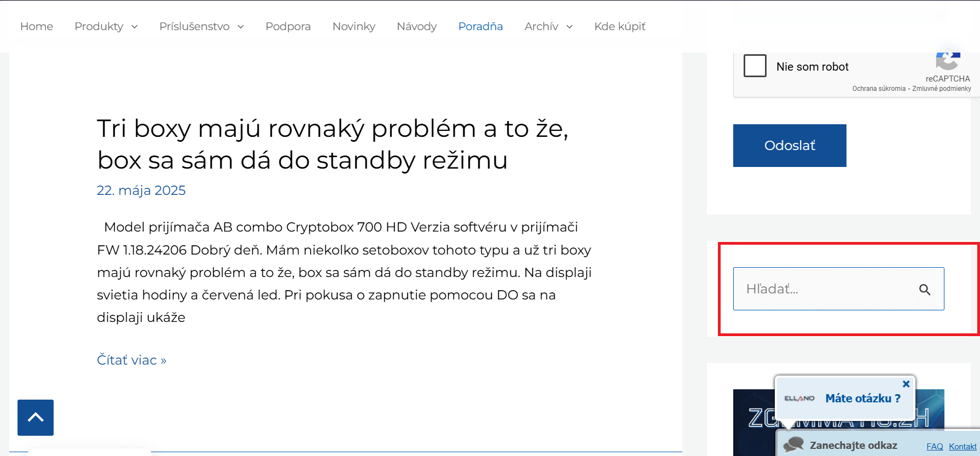Screen dimensions: 980x456
Task: Click the reCAPTCHA logo icon
Action: pos(948,61)
